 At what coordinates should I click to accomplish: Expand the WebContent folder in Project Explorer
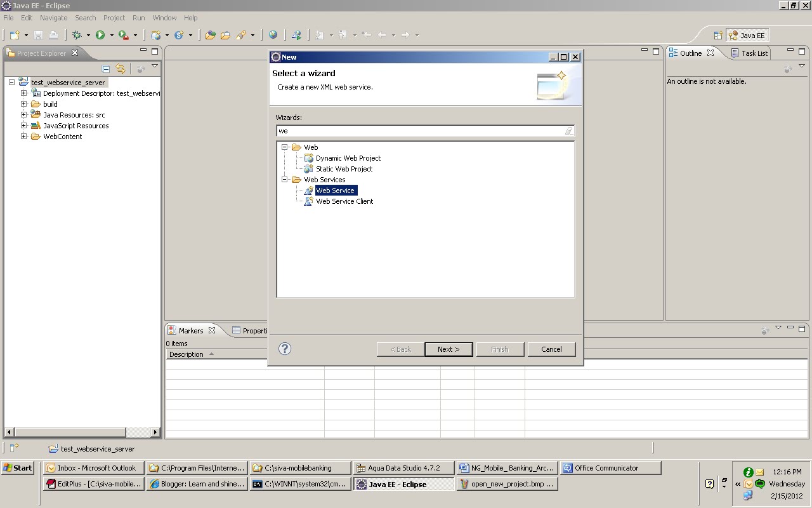click(x=23, y=136)
